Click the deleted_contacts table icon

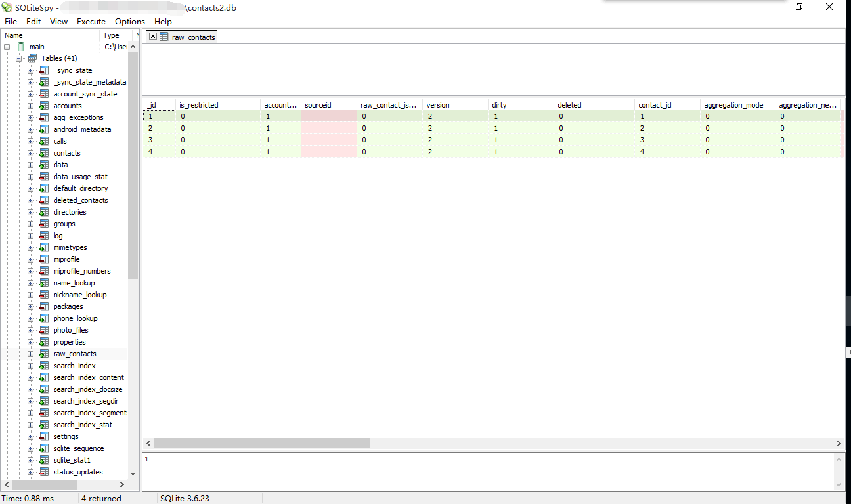[x=44, y=200]
